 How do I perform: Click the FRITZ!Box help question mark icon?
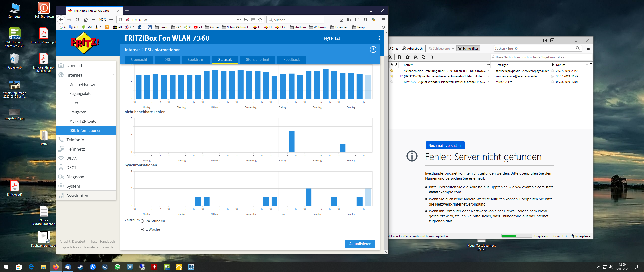pyautogui.click(x=373, y=50)
